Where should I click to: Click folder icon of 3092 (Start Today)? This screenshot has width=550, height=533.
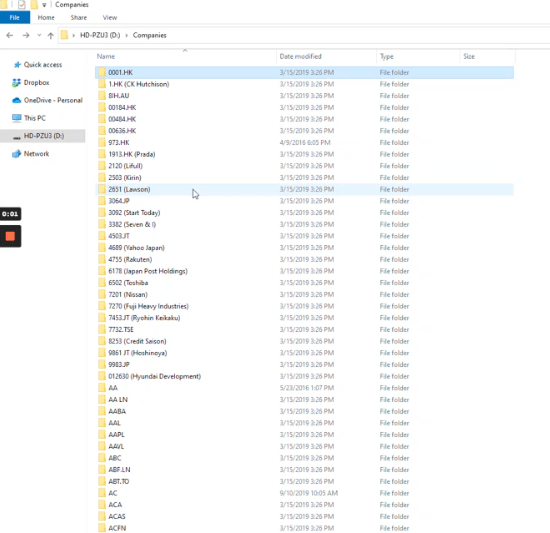102,212
